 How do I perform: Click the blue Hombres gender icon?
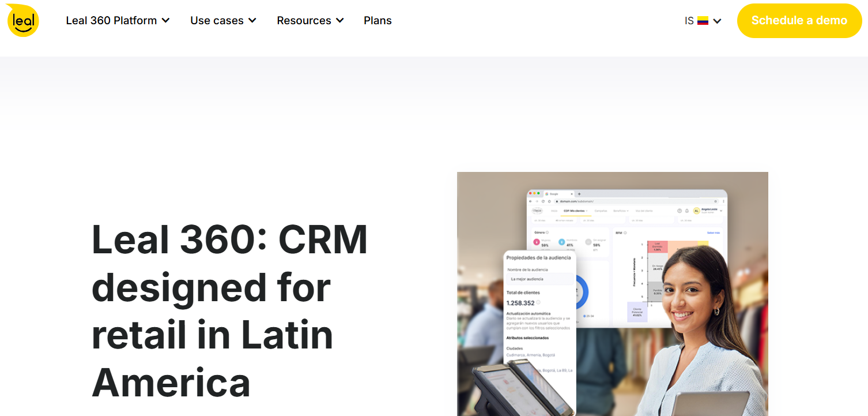pos(563,243)
